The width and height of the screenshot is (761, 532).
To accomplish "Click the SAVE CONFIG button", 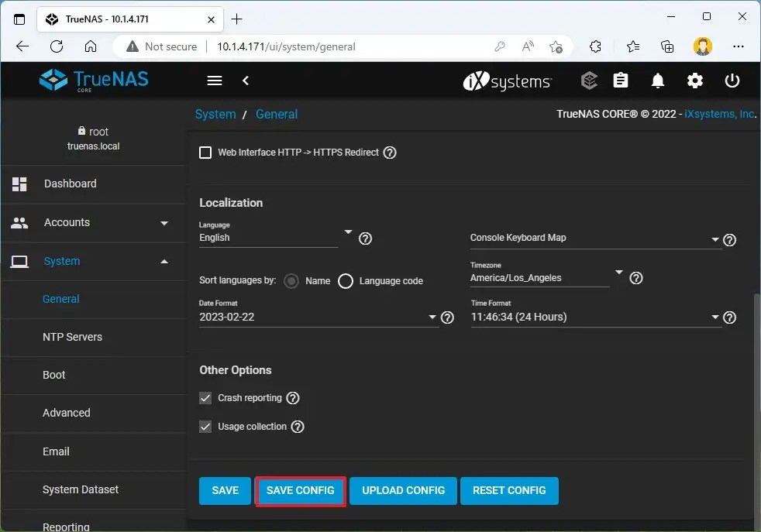I will tap(301, 490).
